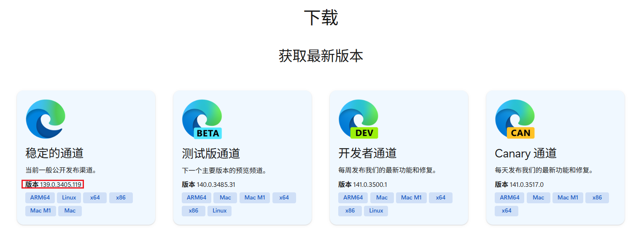Download x64 build in 测试版通道 card
Screen dimensions: 644x234
(284, 198)
